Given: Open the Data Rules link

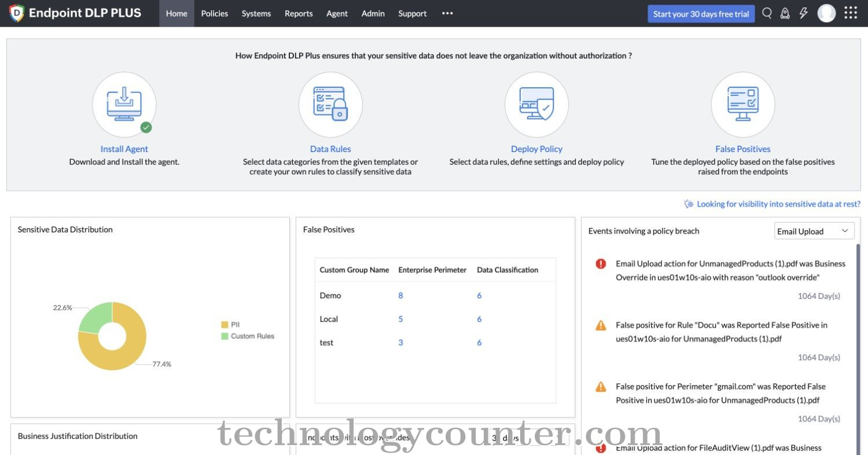Looking at the screenshot, I should pyautogui.click(x=330, y=149).
